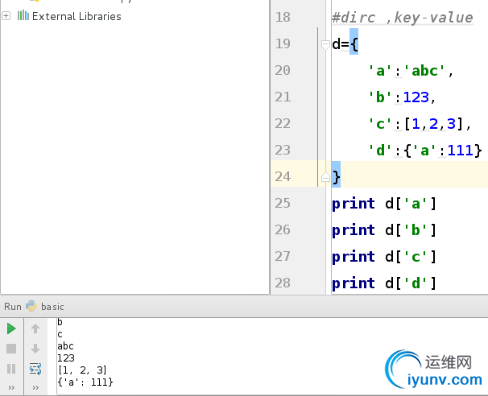Click the Pause output icon

pos(11,369)
